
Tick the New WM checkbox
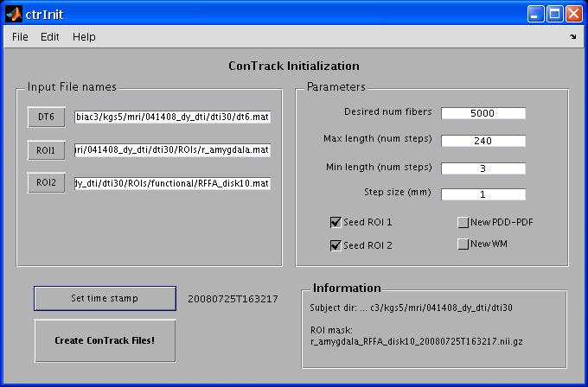coord(463,244)
